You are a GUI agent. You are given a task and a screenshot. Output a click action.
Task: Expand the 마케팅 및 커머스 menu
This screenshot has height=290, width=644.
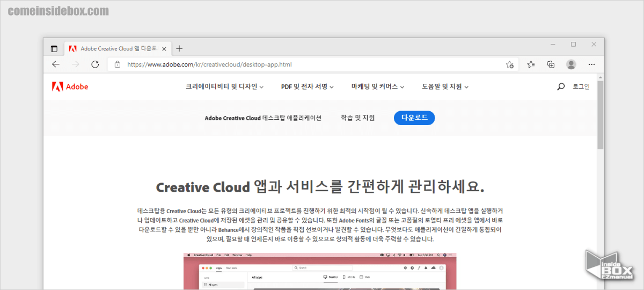(x=378, y=86)
